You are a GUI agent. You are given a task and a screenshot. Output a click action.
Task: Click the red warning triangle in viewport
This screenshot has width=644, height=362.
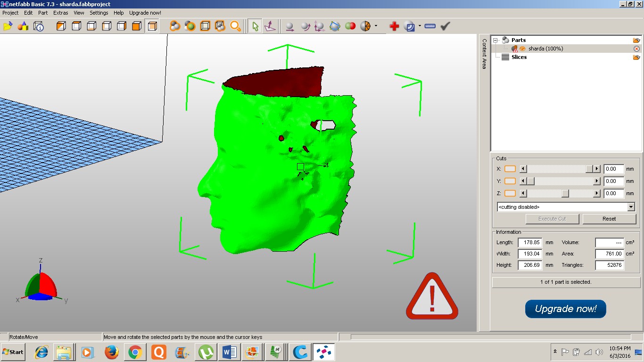pos(432,296)
